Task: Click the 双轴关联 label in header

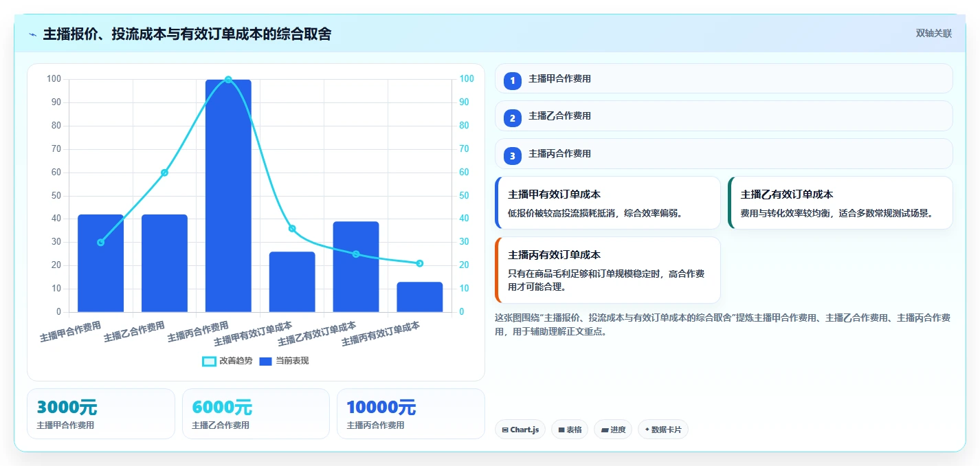Action: [933, 34]
